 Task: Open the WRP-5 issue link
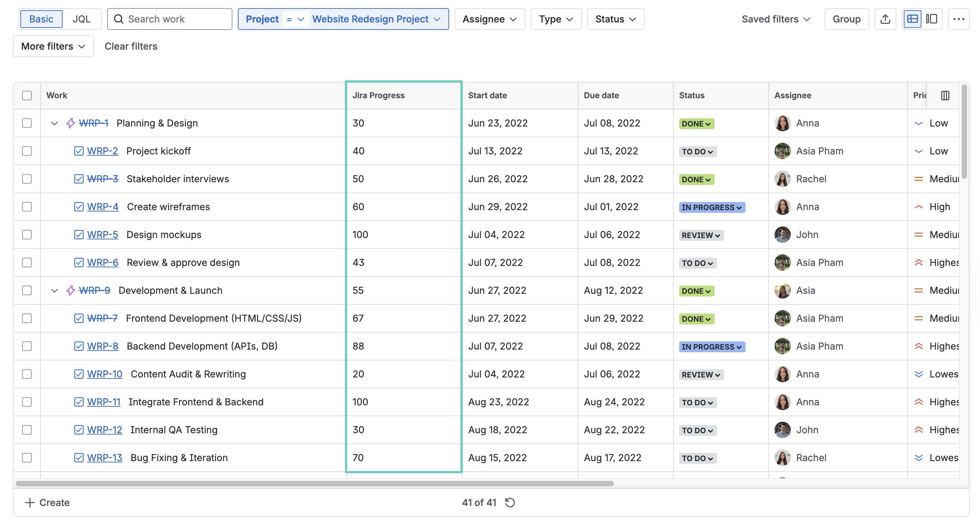click(102, 235)
